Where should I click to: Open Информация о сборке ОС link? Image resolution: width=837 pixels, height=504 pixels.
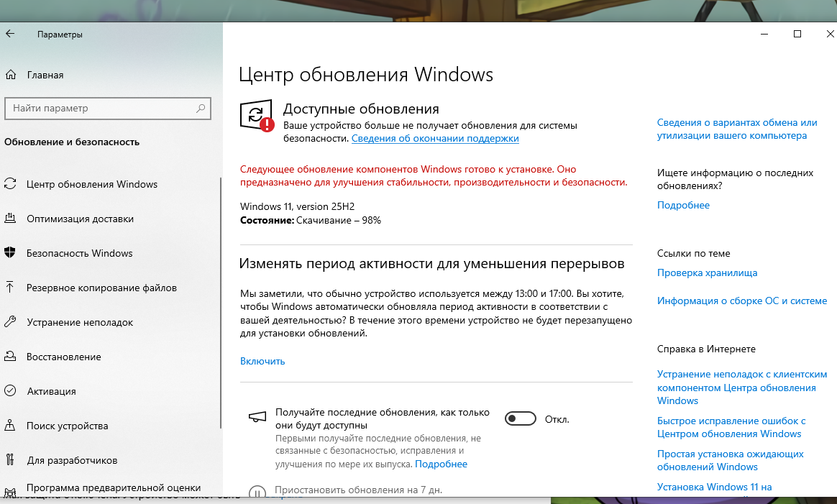[x=741, y=301]
